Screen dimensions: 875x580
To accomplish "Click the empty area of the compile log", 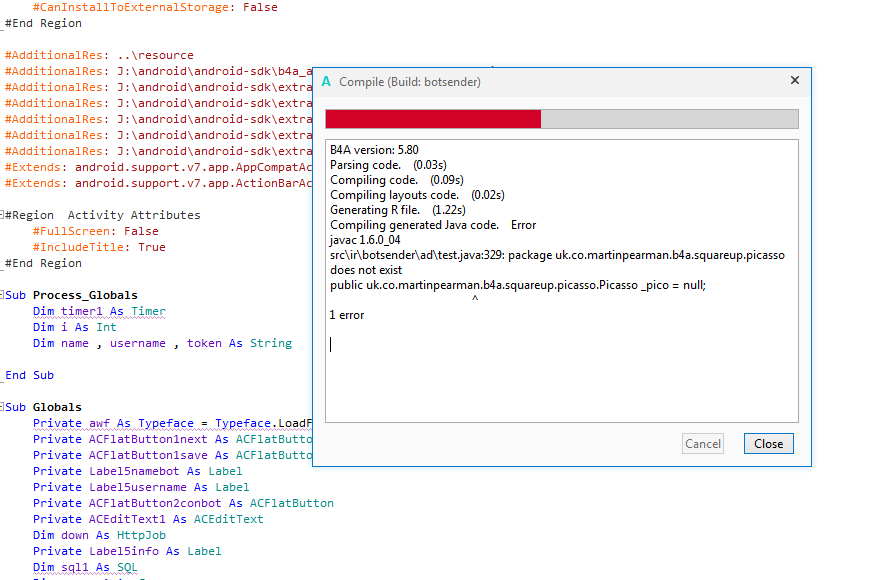I will click(x=560, y=380).
